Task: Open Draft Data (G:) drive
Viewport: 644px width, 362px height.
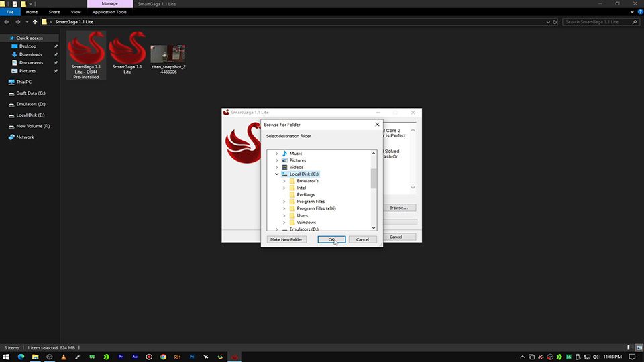Action: pos(30,93)
